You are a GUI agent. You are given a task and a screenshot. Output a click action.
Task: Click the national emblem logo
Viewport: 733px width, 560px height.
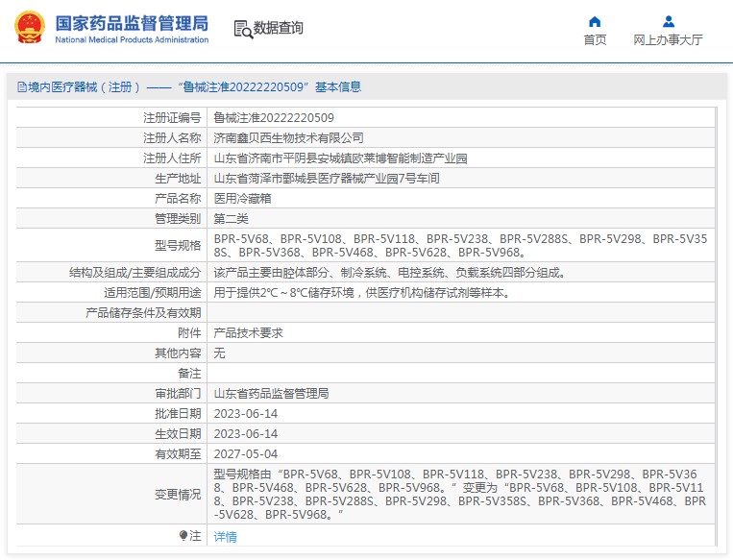pos(30,27)
